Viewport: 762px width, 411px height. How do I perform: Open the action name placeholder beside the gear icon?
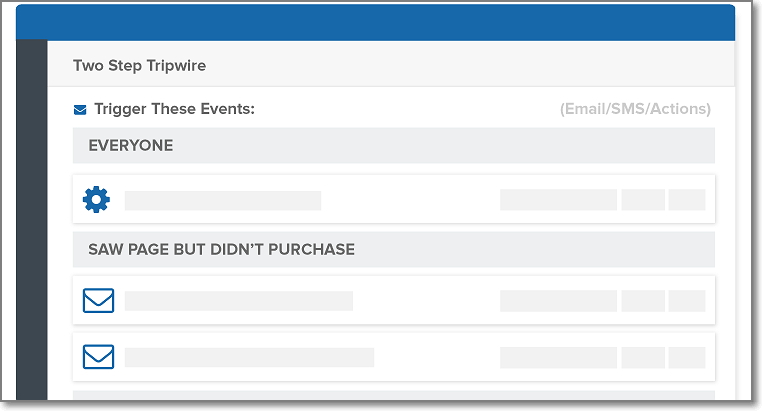click(223, 201)
